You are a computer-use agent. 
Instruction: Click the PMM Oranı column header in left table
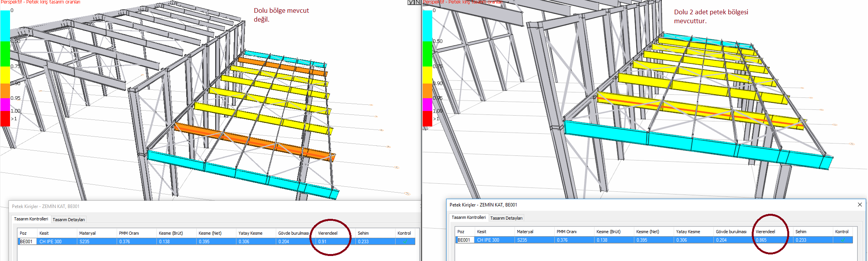[129, 233]
